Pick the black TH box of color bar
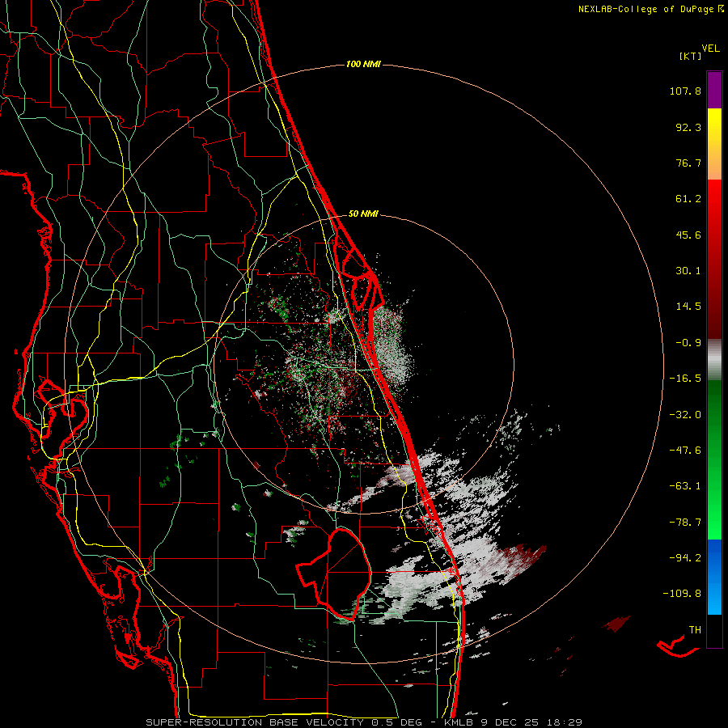Screen dimensions: 728x728 point(714,630)
